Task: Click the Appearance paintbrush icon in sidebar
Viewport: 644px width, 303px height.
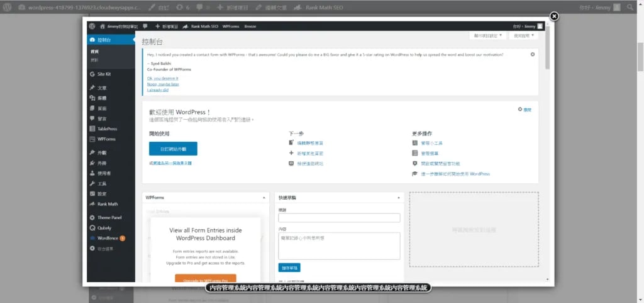Action: point(92,152)
